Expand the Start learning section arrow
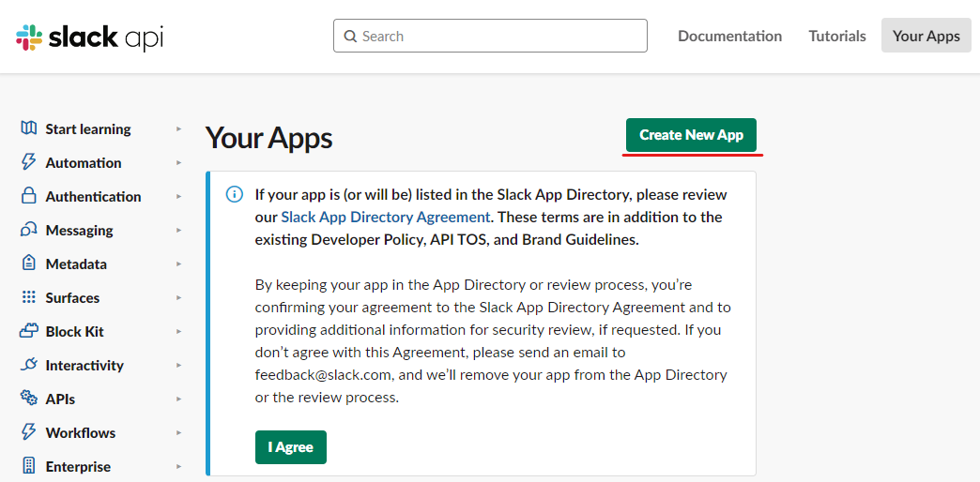The height and width of the screenshot is (482, 980). click(178, 128)
